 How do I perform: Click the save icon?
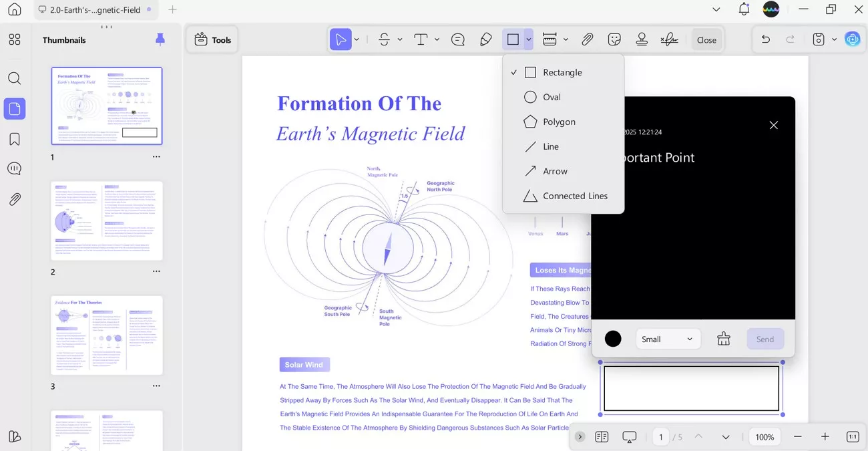[819, 39]
